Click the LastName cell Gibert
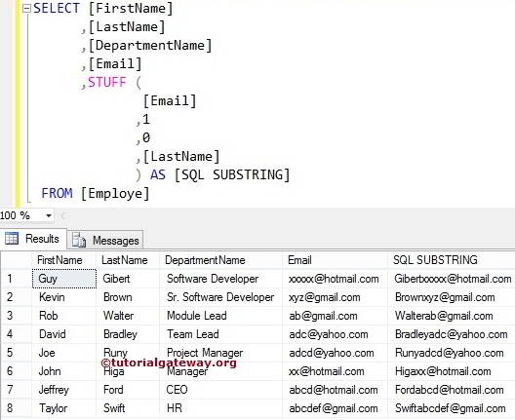This screenshot has height=420, width=515. click(128, 279)
